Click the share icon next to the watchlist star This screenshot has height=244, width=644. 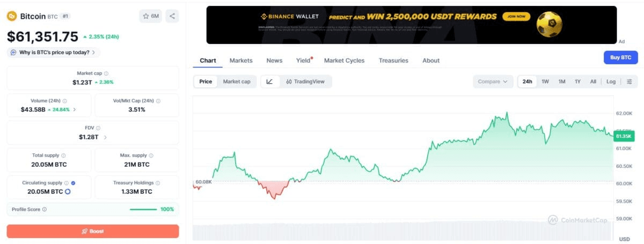pyautogui.click(x=172, y=16)
